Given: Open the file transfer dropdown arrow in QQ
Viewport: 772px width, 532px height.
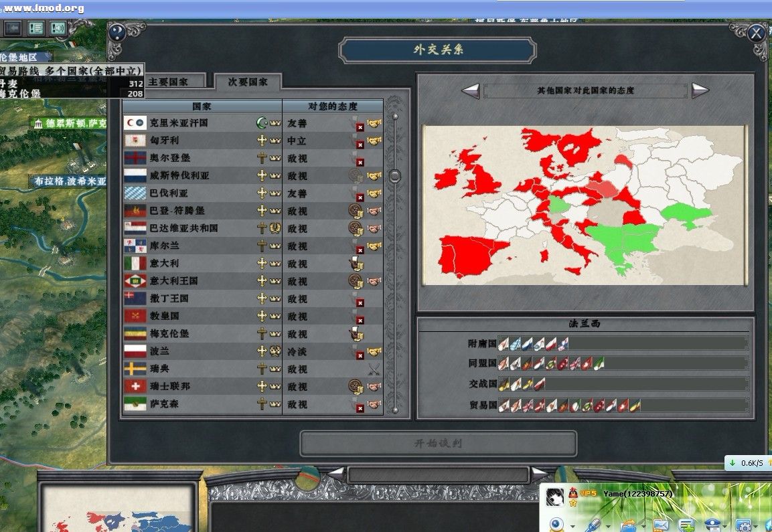Looking at the screenshot, I should pos(643,527).
